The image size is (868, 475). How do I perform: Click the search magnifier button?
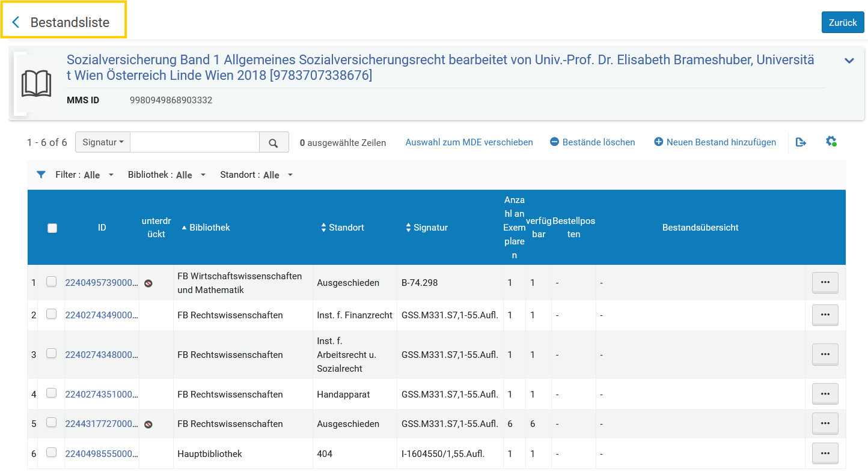click(x=274, y=142)
